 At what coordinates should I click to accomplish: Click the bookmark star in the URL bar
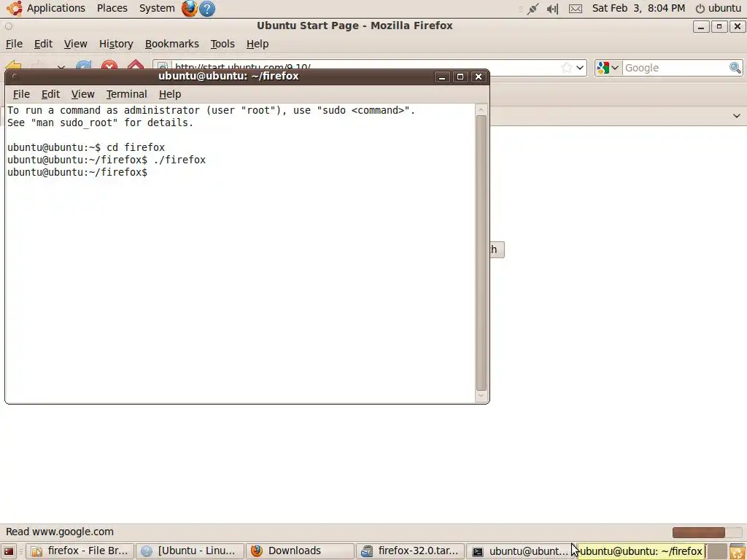click(x=566, y=68)
